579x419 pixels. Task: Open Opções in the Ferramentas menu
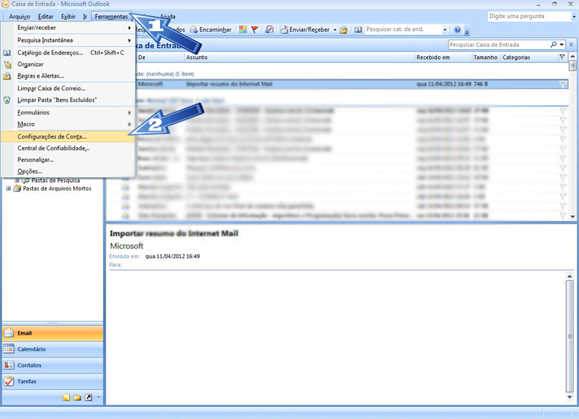click(x=68, y=171)
